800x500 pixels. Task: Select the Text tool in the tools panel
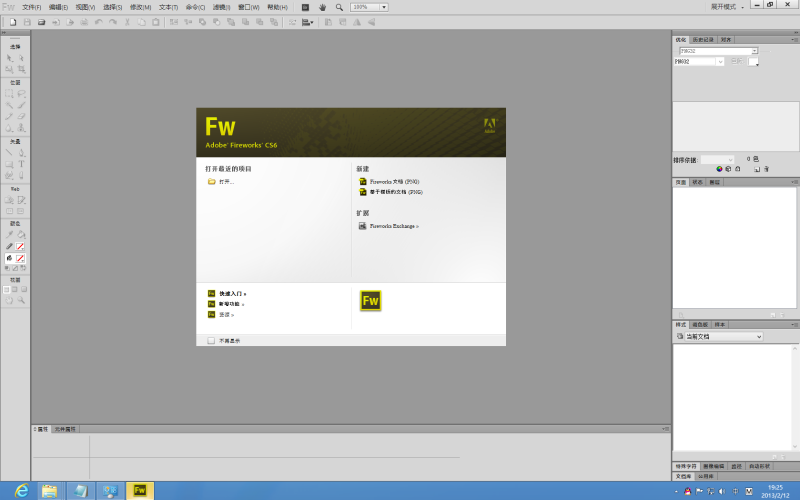coord(21,164)
